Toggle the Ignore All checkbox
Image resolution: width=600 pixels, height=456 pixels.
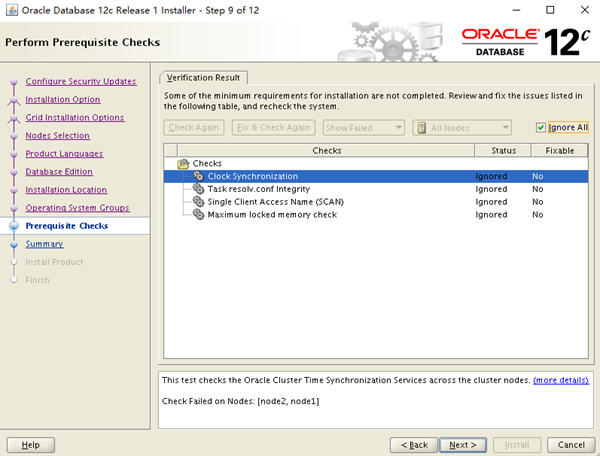pyautogui.click(x=540, y=127)
